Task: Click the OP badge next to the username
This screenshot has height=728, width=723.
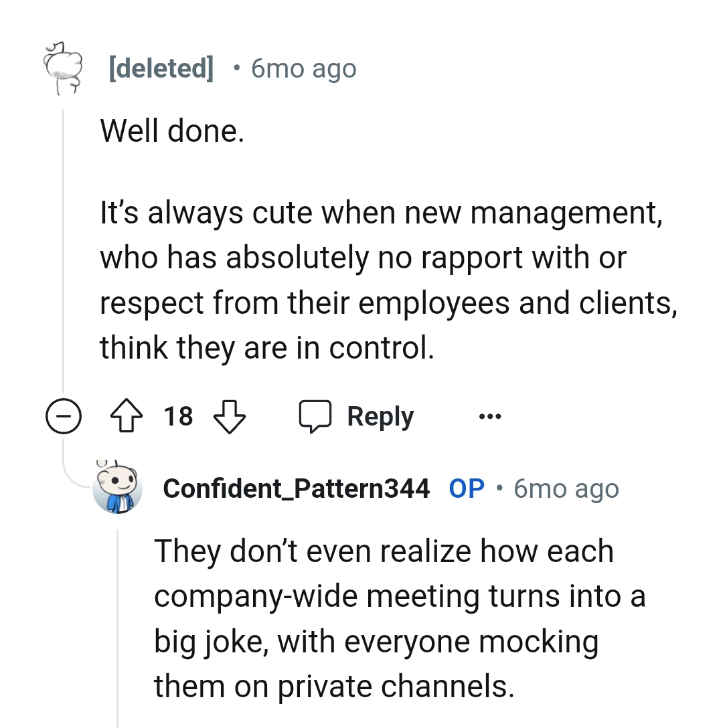Action: (467, 488)
